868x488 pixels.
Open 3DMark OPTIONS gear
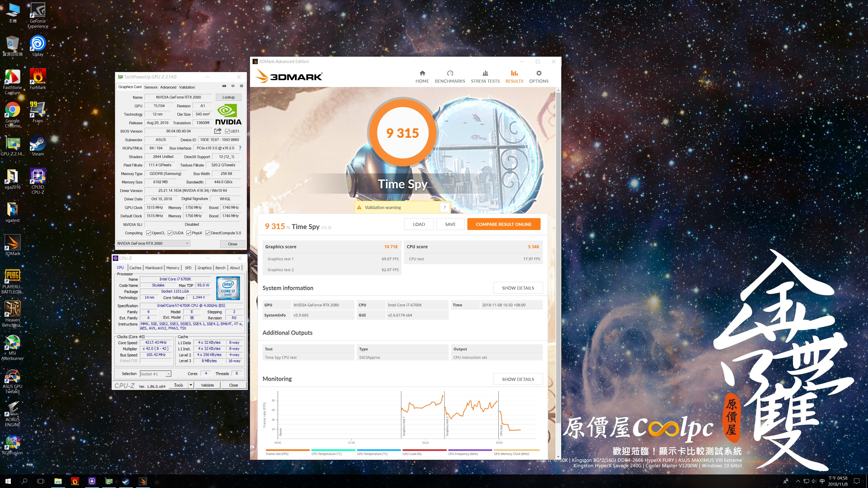tap(539, 77)
